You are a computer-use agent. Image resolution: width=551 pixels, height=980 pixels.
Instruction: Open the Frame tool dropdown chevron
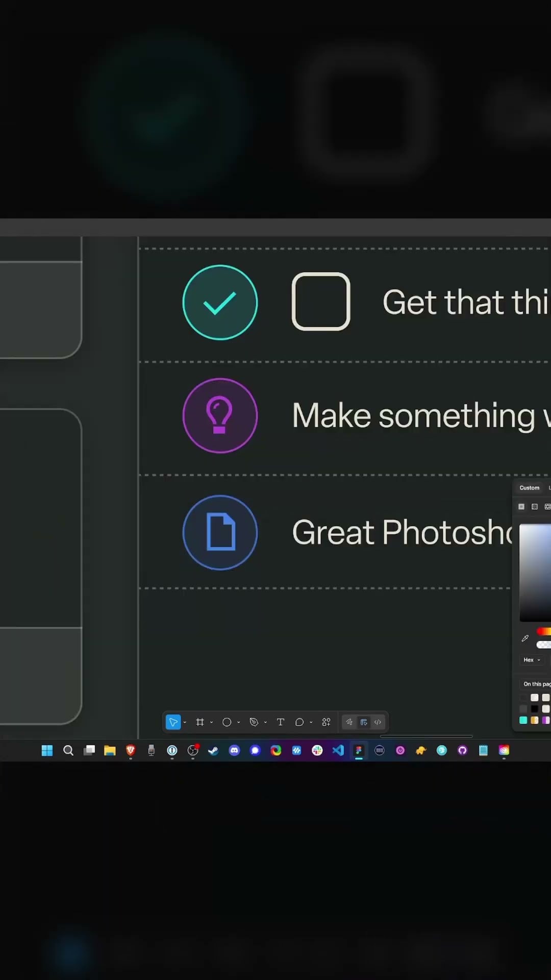pyautogui.click(x=211, y=722)
